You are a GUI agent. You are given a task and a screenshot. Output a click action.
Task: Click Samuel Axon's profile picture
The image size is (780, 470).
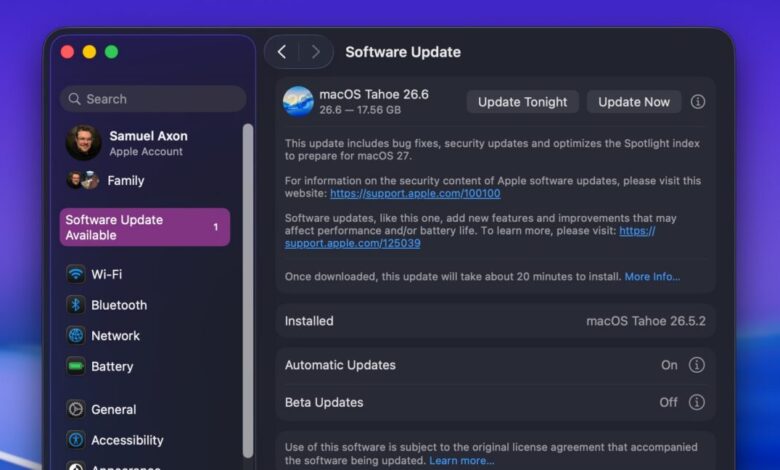point(84,142)
